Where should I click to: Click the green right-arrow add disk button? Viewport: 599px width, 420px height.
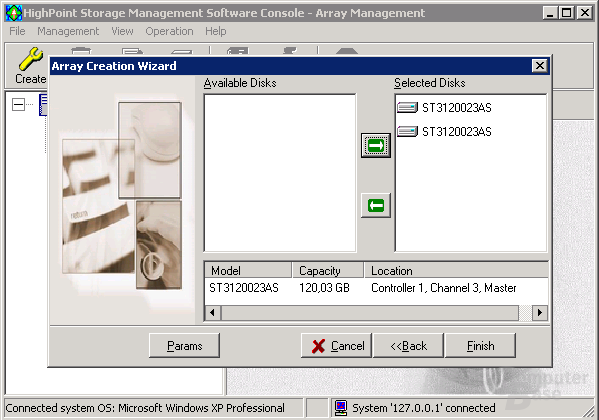376,145
